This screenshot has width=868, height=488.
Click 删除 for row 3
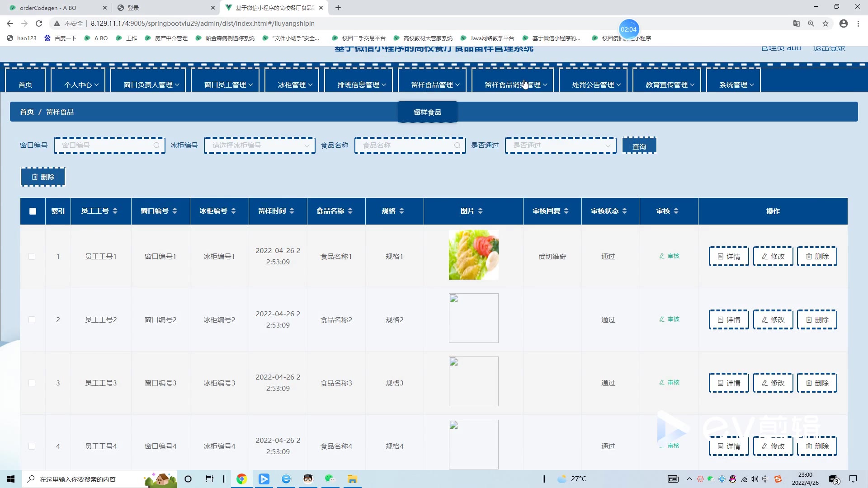click(x=817, y=383)
